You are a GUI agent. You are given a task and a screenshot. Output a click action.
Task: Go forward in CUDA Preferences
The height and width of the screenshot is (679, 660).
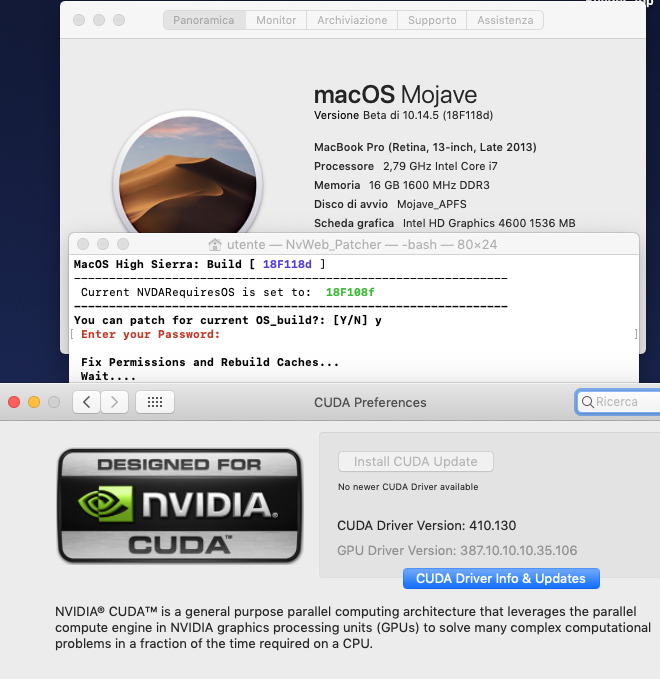tap(114, 402)
